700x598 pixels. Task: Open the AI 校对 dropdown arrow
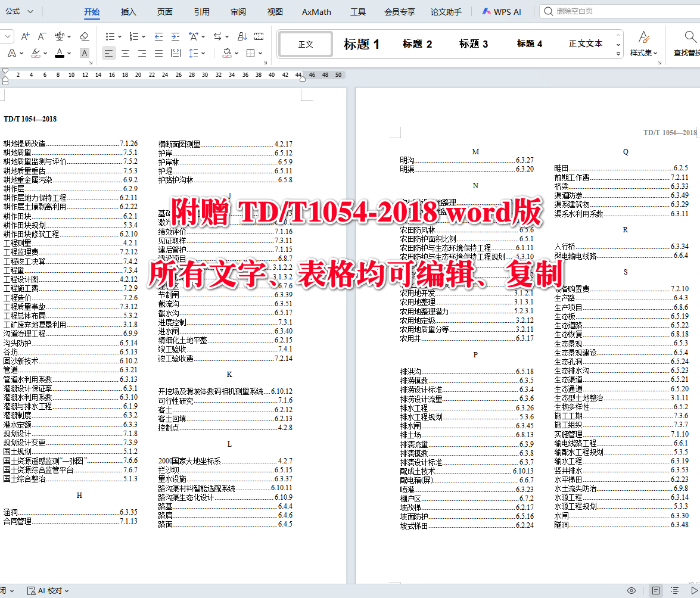[67, 591]
